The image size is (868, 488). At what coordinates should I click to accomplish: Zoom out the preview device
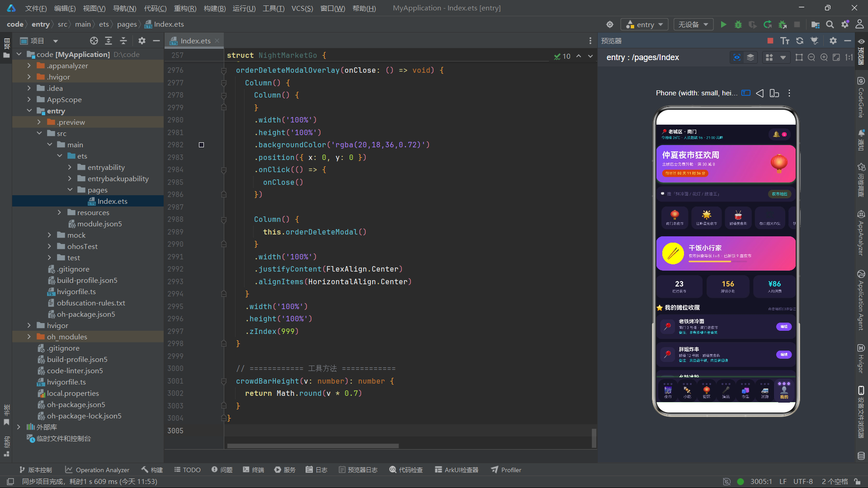pos(811,57)
